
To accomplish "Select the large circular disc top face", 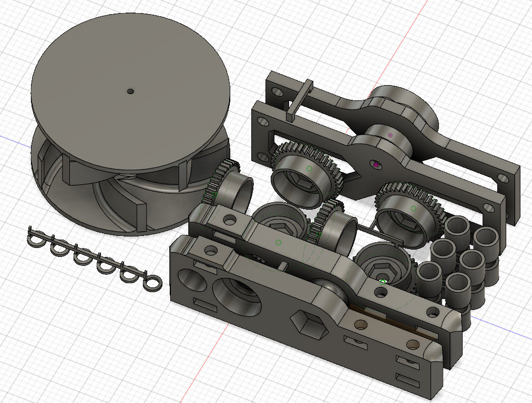I will [x=130, y=91].
